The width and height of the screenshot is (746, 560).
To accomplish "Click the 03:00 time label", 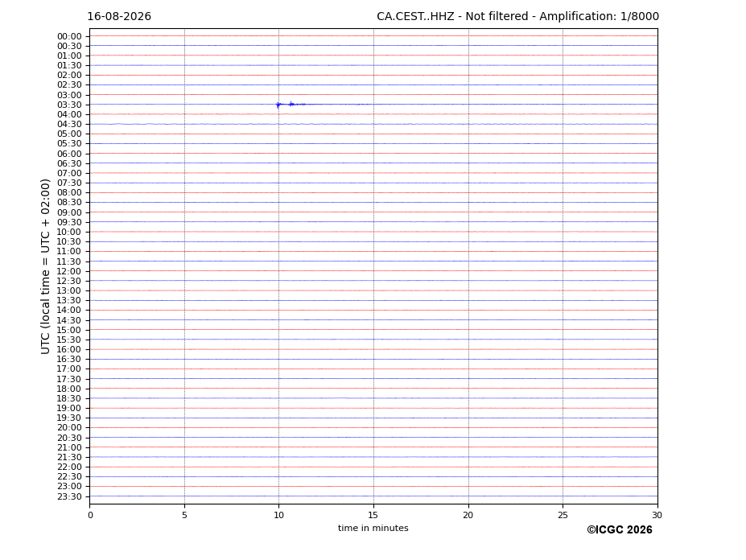I will coord(69,95).
